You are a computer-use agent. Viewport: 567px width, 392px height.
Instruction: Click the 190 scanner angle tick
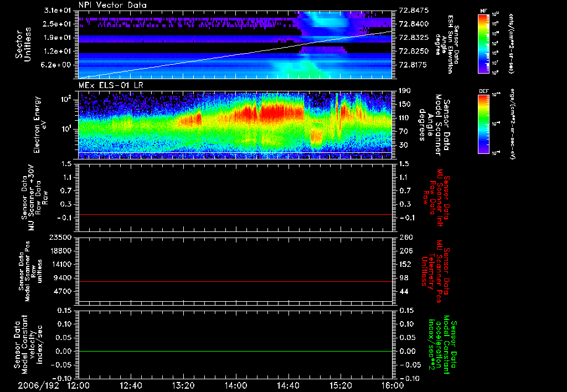tap(405, 91)
